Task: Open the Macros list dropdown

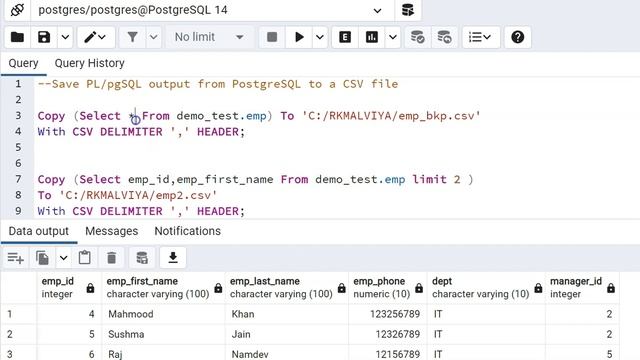Action: pos(480,37)
